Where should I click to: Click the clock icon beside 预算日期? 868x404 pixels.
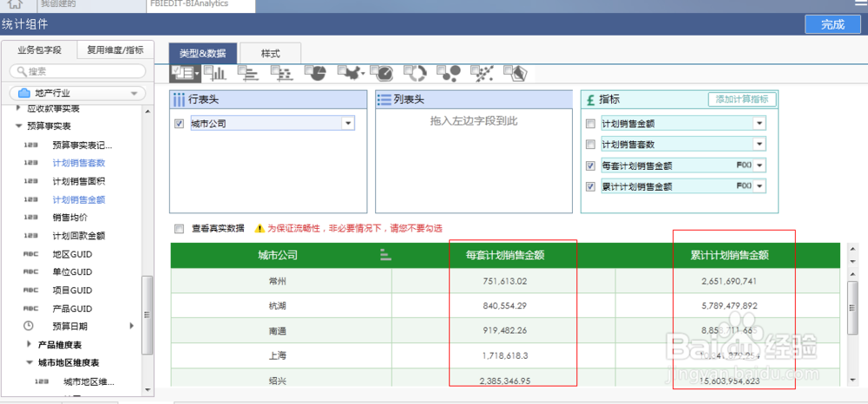tap(29, 325)
